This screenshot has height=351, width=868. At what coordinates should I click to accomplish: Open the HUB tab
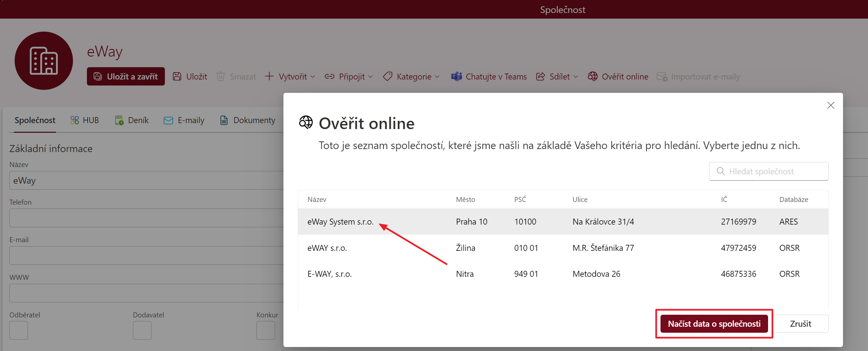point(84,120)
